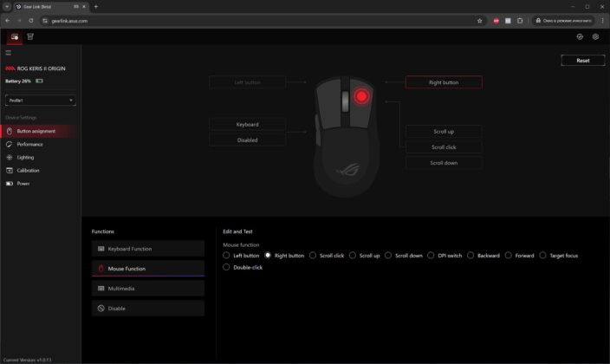Click the battery level icon
610x364 pixels.
(x=39, y=81)
